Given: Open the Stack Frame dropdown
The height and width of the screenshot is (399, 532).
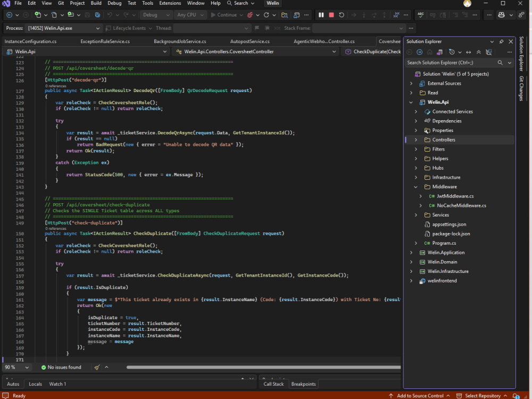Looking at the screenshot, I should click(358, 28).
